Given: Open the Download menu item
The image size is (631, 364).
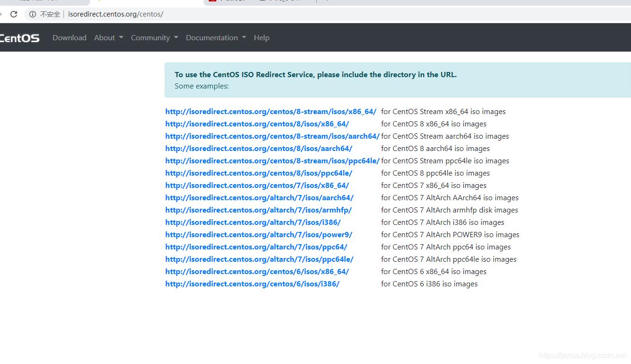Looking at the screenshot, I should pyautogui.click(x=70, y=38).
